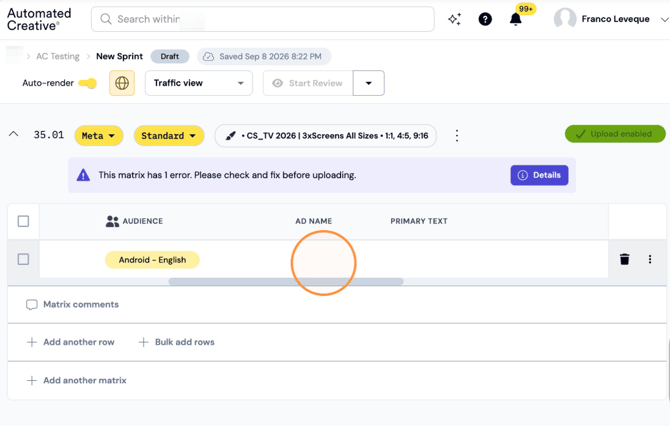Screen dimensions: 670x426
Task: Open the Standard format dropdown
Action: pos(169,135)
